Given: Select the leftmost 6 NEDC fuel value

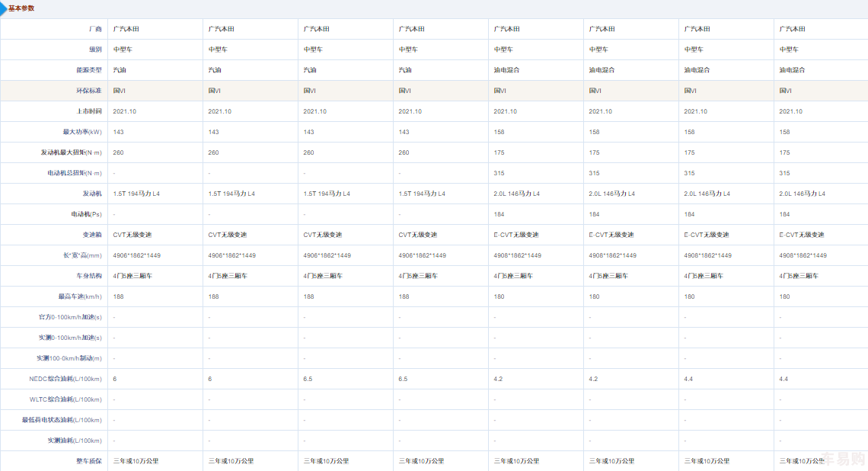Looking at the screenshot, I should (x=115, y=379).
